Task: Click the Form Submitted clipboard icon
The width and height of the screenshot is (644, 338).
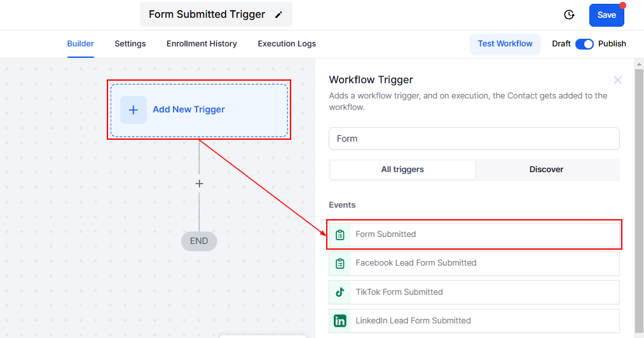Action: click(340, 234)
